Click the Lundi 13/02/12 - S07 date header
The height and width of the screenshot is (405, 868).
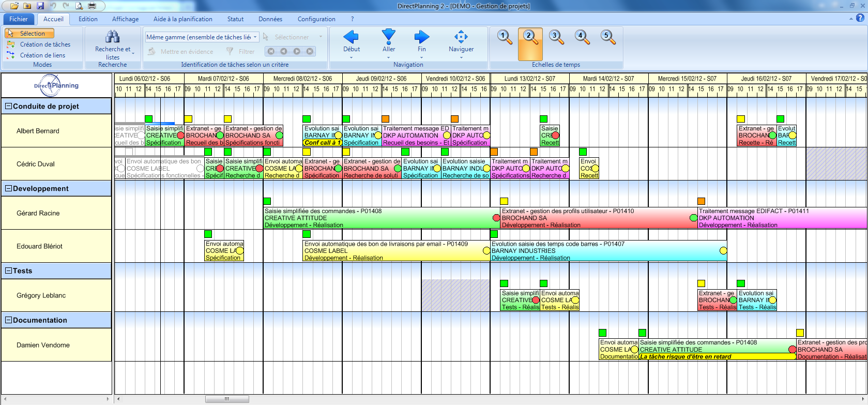point(529,79)
